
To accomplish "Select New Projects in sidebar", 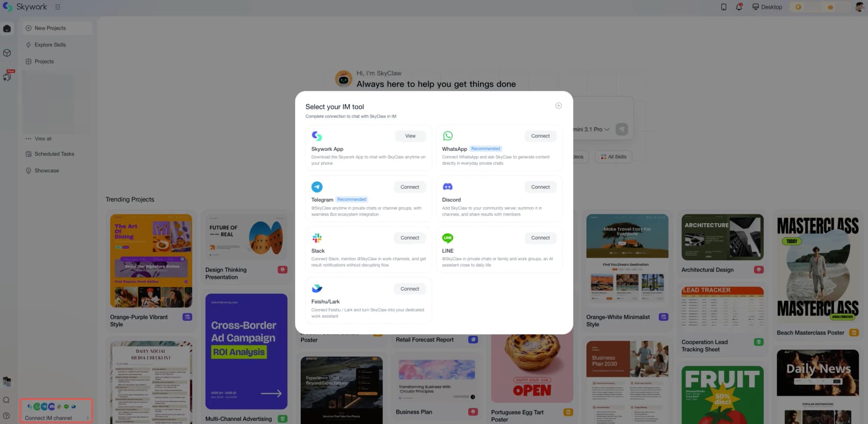I will pyautogui.click(x=57, y=28).
